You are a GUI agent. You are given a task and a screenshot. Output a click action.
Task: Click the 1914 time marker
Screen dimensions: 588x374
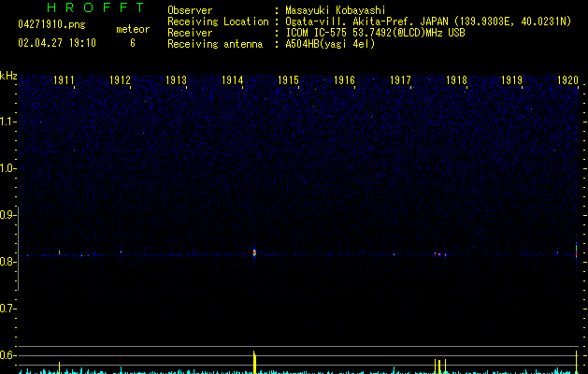pos(233,80)
